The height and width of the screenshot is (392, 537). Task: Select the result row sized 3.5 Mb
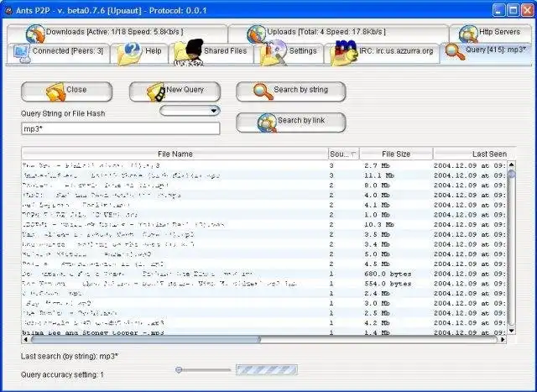pos(264,235)
